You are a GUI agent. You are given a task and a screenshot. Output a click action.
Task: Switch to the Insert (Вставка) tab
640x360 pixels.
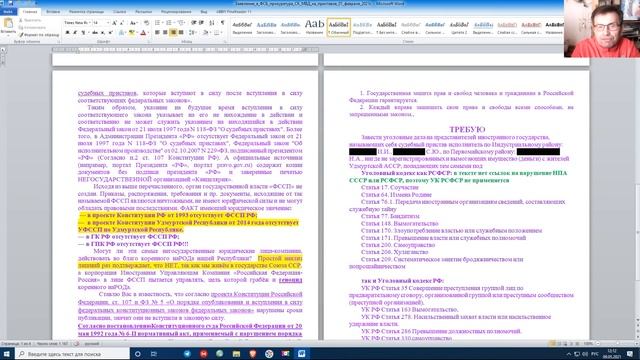coord(53,12)
